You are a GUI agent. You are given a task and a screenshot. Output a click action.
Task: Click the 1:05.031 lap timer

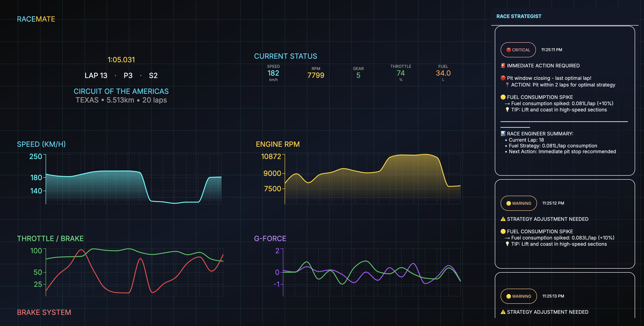coord(121,60)
